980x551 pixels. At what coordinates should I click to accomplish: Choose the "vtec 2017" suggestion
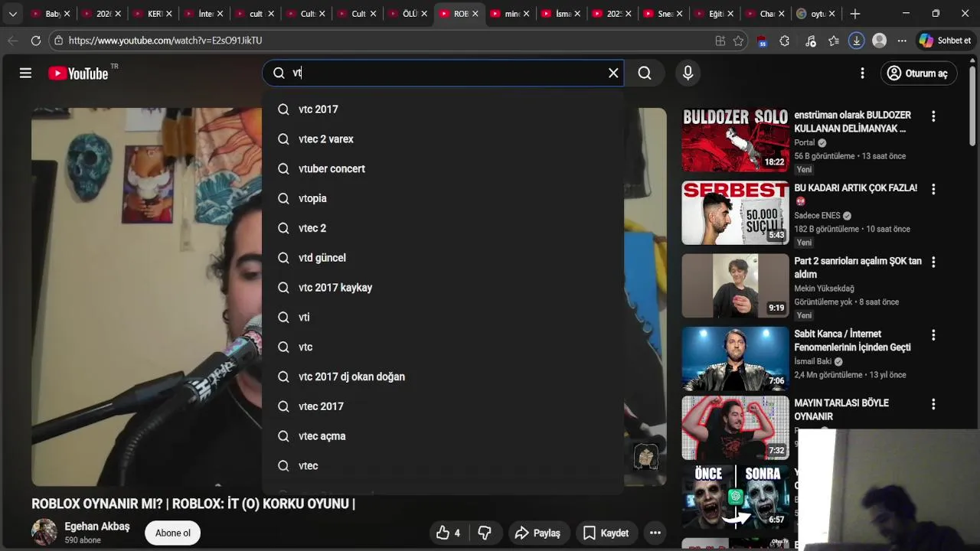point(443,406)
